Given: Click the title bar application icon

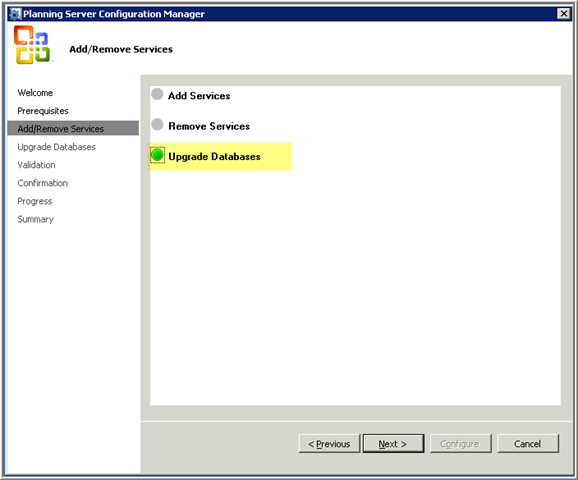Looking at the screenshot, I should pyautogui.click(x=15, y=14).
